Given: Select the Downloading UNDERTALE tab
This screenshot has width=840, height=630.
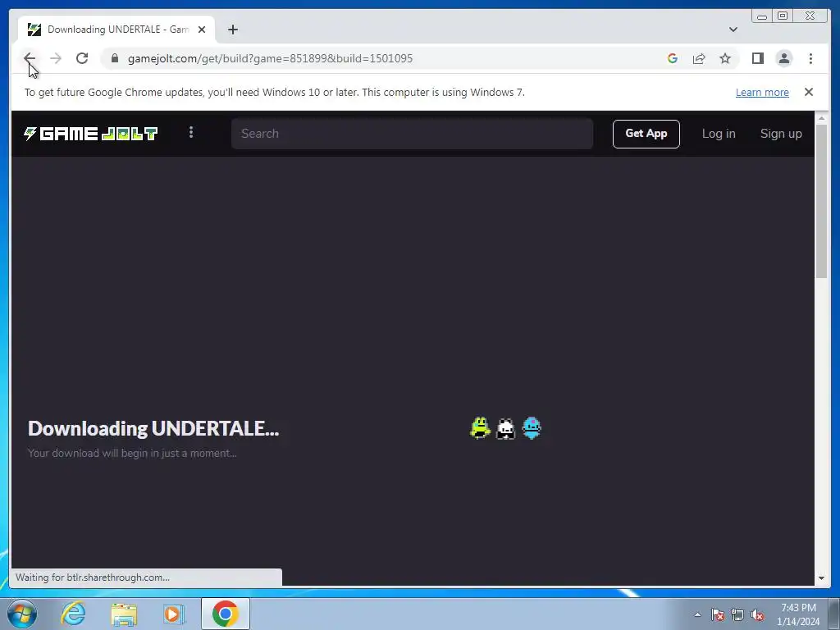Looking at the screenshot, I should click(116, 30).
